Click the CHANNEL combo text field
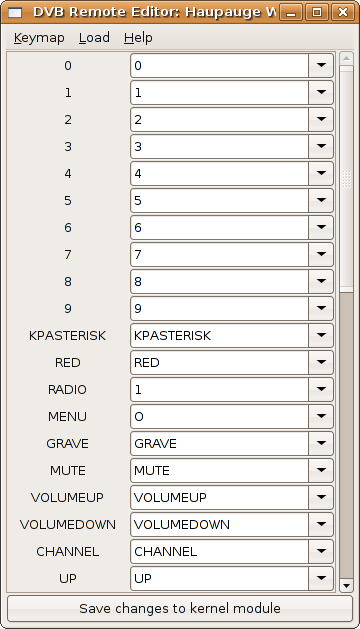This screenshot has width=360, height=629. 220,551
